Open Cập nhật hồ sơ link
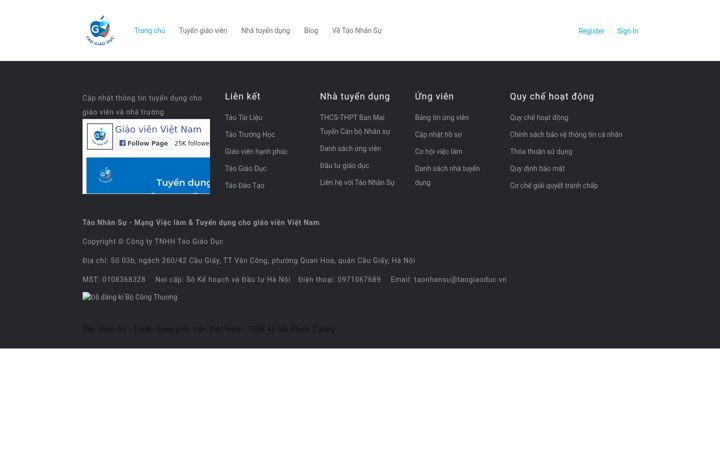The height and width of the screenshot is (450, 720). [x=438, y=135]
